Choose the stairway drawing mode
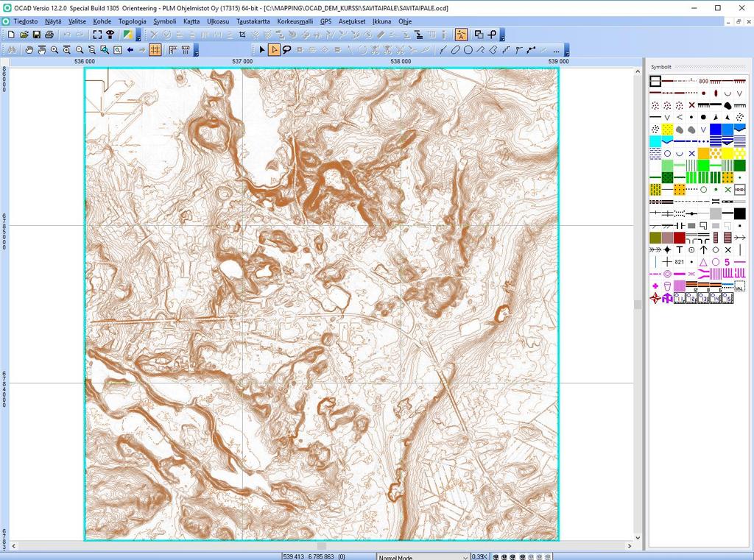This screenshot has height=560, width=754. click(x=506, y=49)
